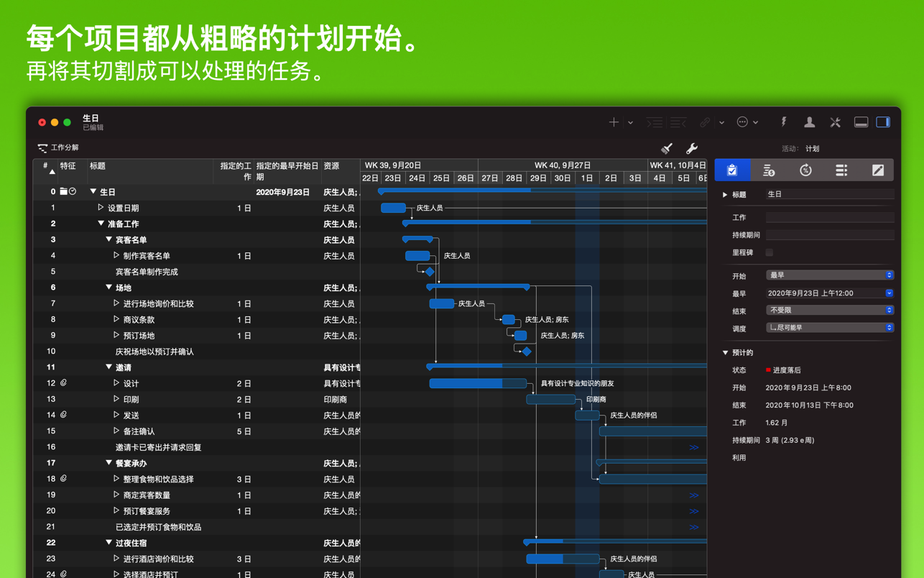The width and height of the screenshot is (924, 578).
Task: Open the 开始 dropdown showing 最早
Action: (x=829, y=275)
